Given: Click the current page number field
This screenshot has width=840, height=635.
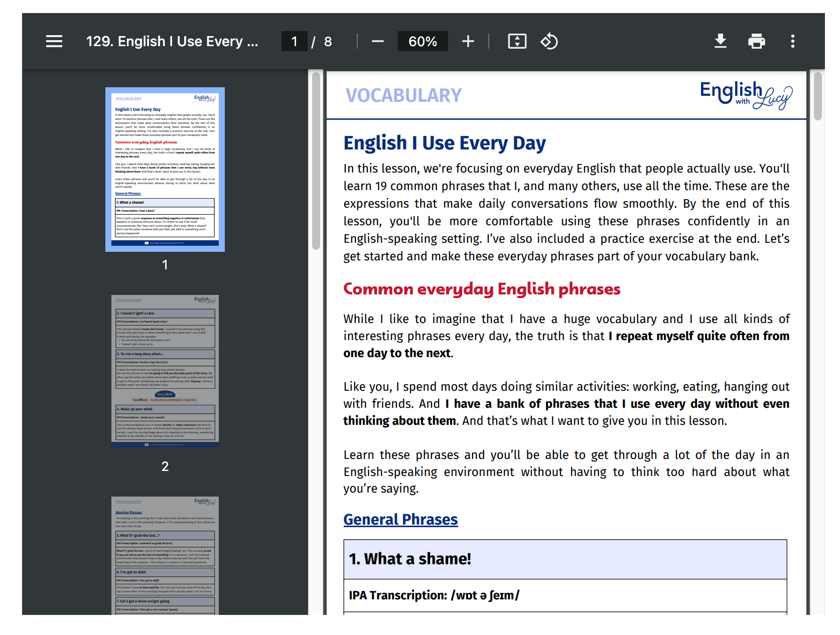Looking at the screenshot, I should [x=295, y=41].
